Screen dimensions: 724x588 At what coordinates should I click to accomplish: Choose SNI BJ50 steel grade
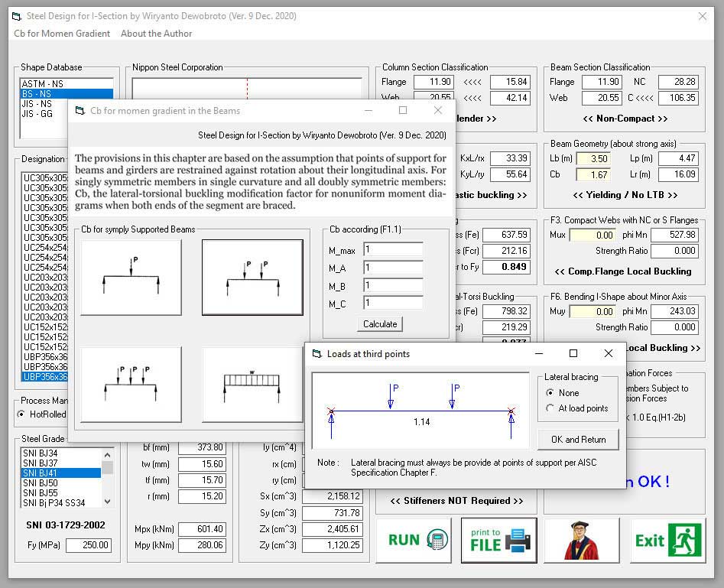41,483
